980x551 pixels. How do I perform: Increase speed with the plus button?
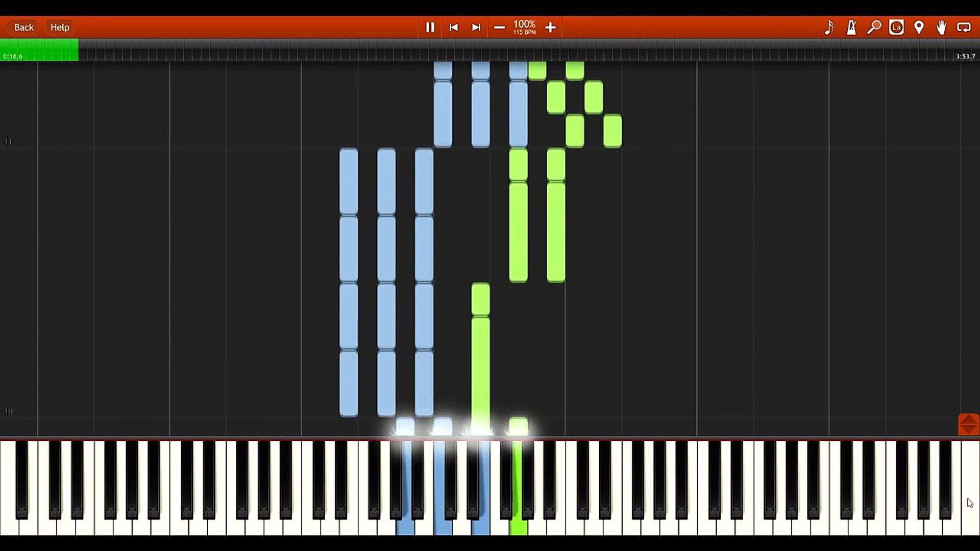pyautogui.click(x=550, y=28)
